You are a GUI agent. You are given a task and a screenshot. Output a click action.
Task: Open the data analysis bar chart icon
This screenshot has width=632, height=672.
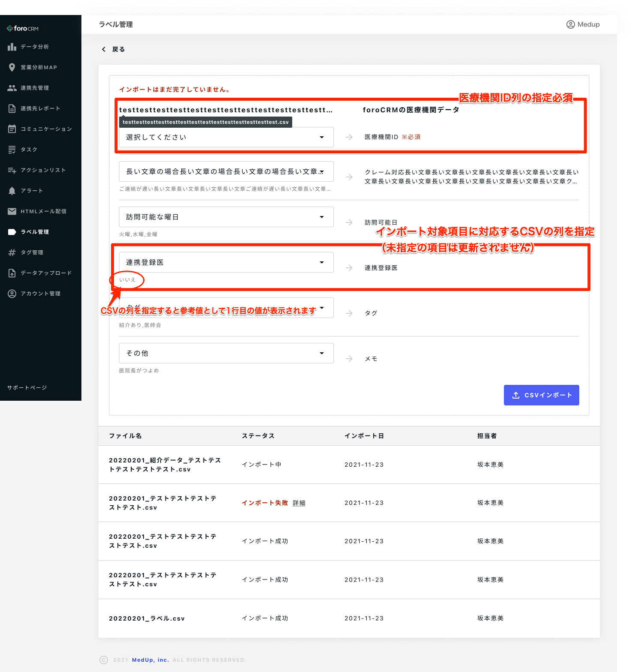coord(12,47)
